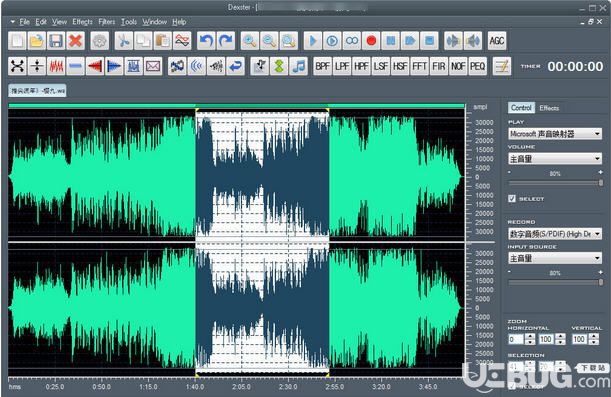Click the green double arrow pitch icon
Screen dimensions: 611x397
tap(279, 66)
